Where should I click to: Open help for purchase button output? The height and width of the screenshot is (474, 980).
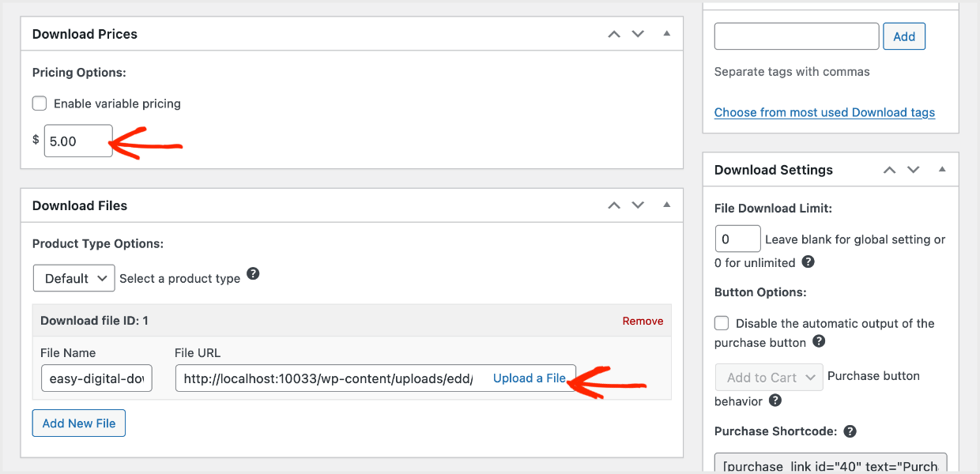tap(819, 342)
